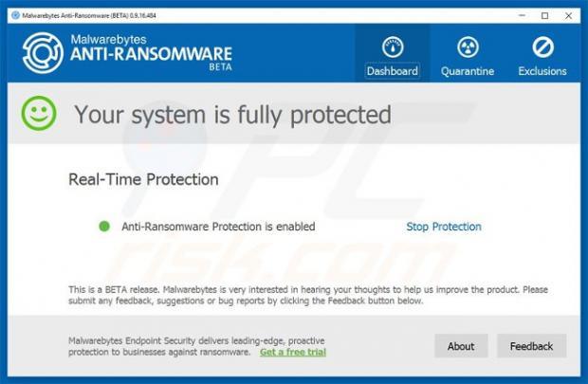Click the small app icon in title bar
This screenshot has height=384, width=588.
[11, 15]
